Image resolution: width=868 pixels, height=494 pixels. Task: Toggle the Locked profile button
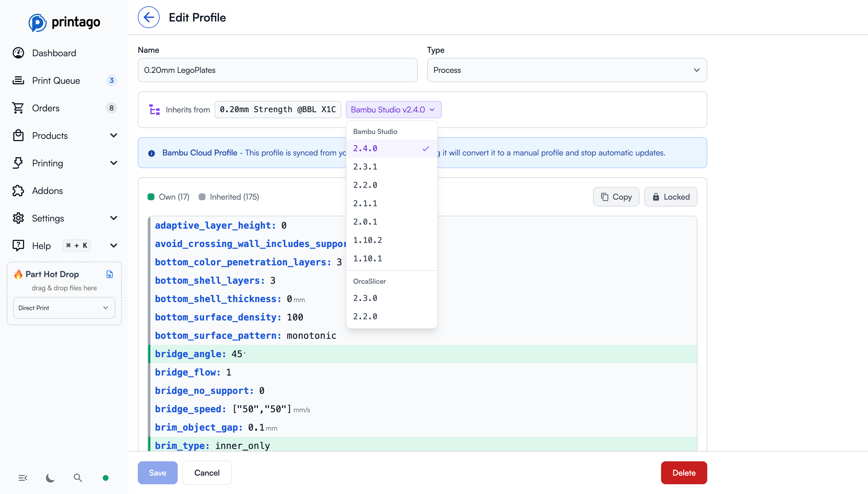(671, 197)
